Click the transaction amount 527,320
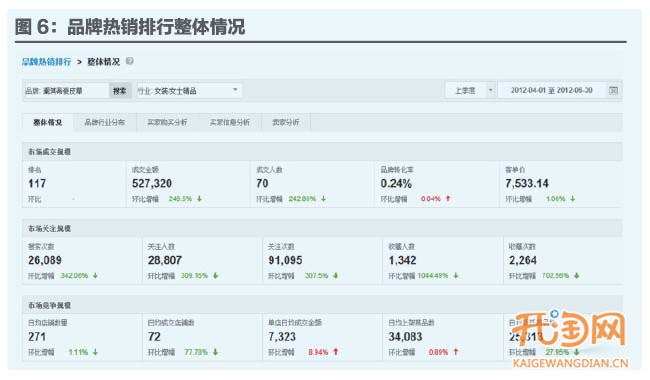This screenshot has height=380, width=650. coord(152,184)
